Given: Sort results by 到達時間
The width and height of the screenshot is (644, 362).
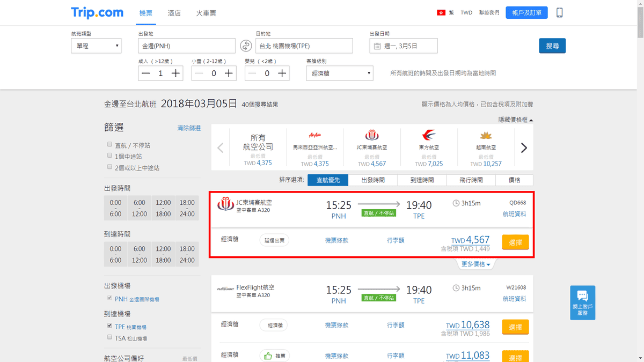Looking at the screenshot, I should [422, 180].
